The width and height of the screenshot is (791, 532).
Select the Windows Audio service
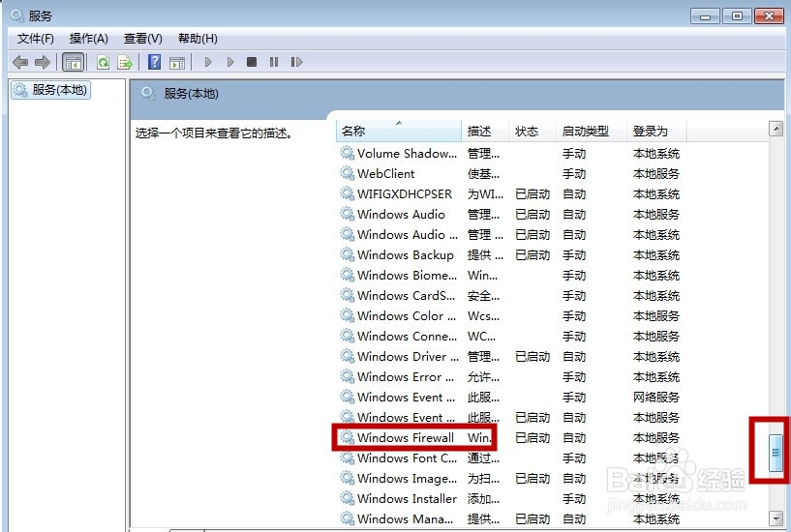(x=509, y=214)
